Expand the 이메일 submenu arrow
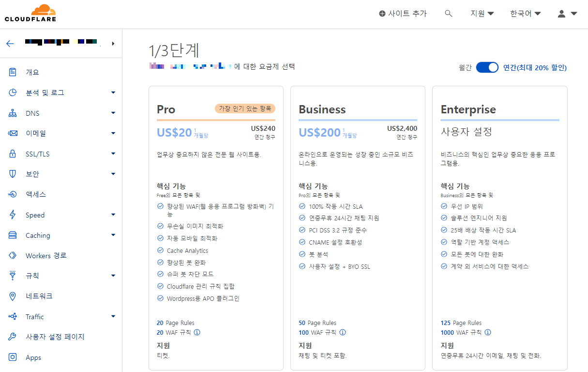Image resolution: width=588 pixels, height=372 pixels. [113, 133]
